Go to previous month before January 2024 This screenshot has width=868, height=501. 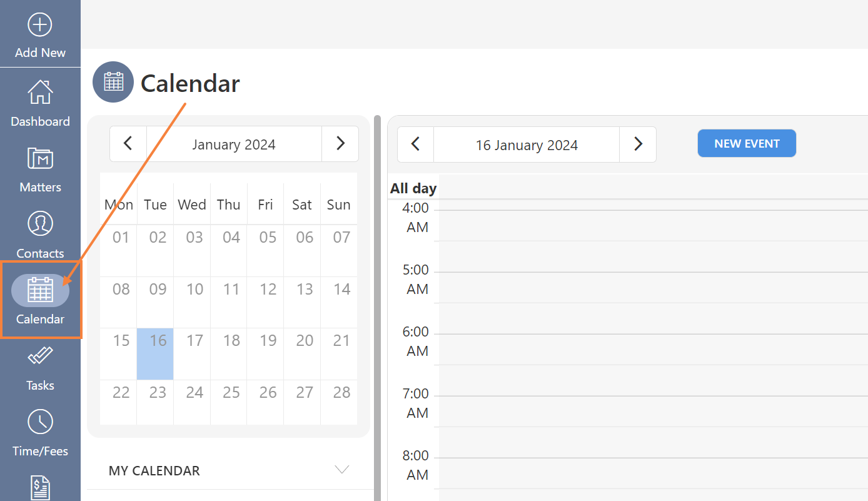tap(128, 144)
